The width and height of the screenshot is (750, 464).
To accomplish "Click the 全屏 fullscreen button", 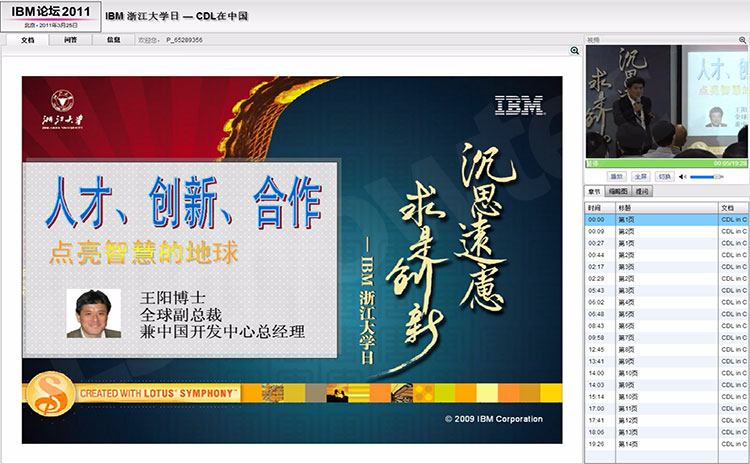I will (641, 177).
